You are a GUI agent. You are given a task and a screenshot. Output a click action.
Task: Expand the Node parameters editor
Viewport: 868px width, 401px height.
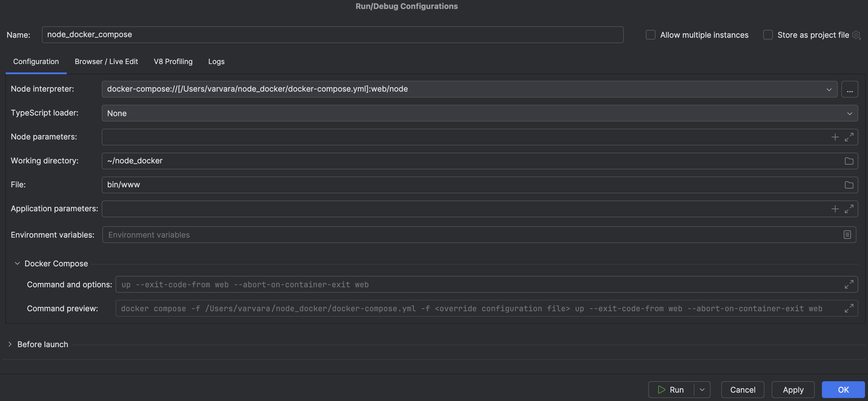tap(850, 137)
